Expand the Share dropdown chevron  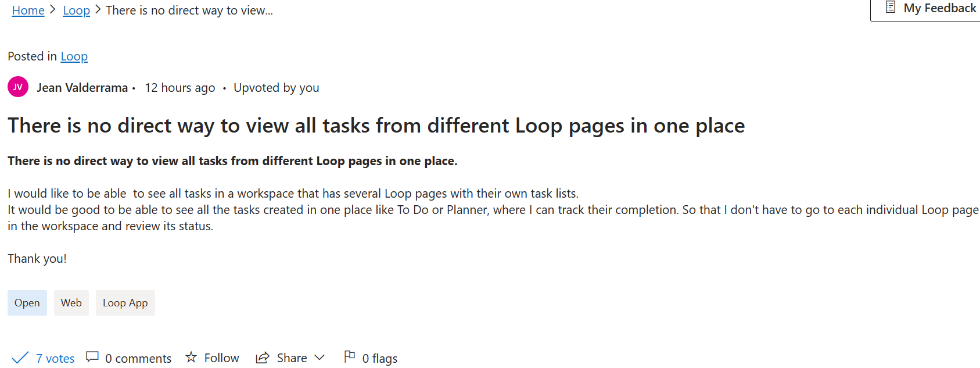point(320,358)
